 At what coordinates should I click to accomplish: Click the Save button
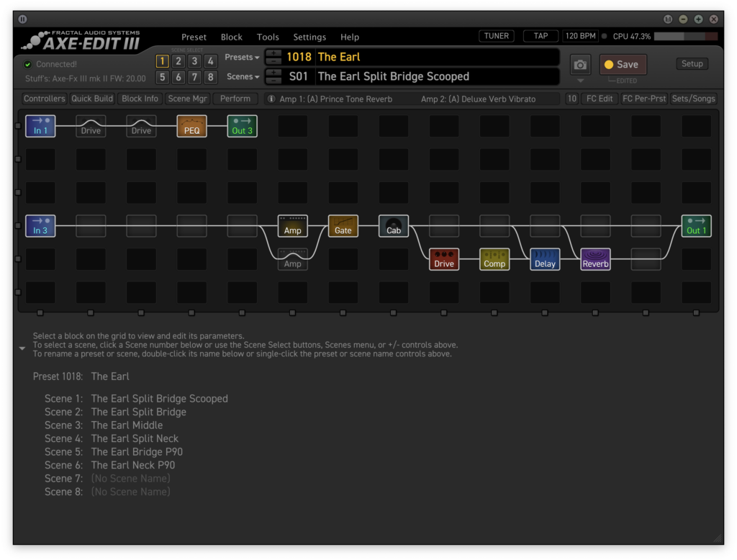click(x=623, y=64)
